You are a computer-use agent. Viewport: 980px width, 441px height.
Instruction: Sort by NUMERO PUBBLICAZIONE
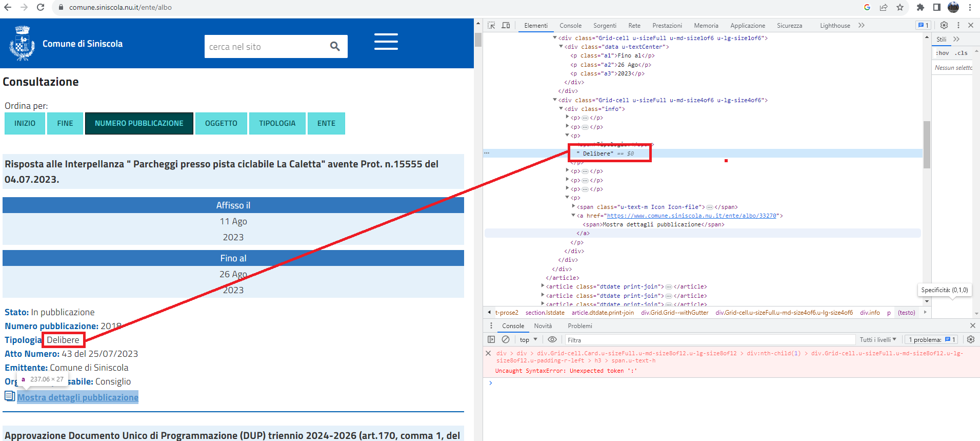[x=139, y=123]
